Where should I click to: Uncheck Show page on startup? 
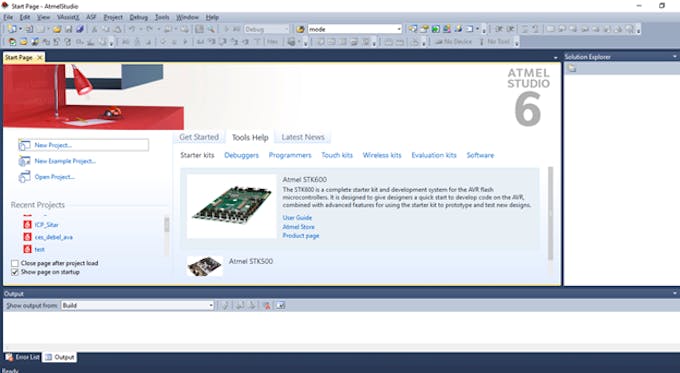tap(15, 272)
